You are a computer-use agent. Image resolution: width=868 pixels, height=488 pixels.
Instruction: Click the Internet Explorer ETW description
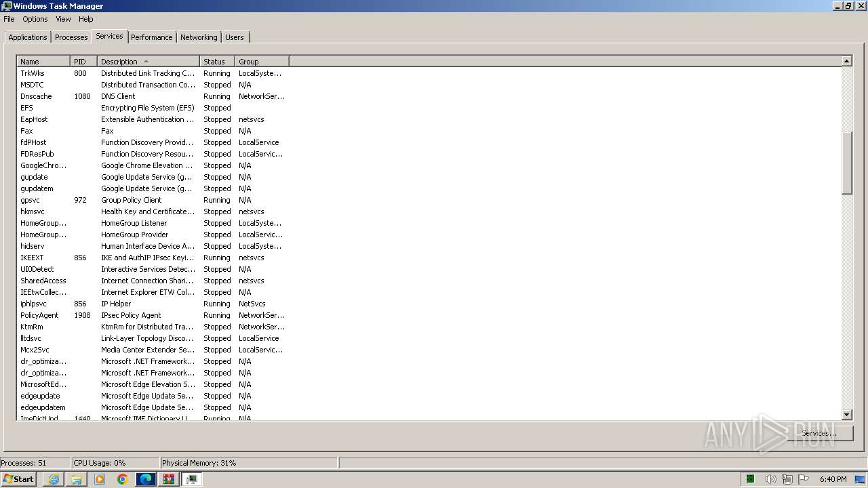click(x=148, y=292)
